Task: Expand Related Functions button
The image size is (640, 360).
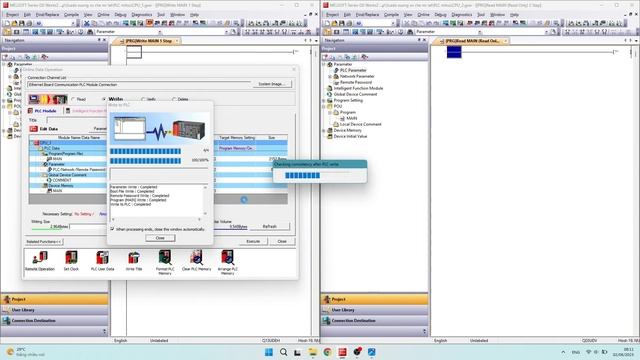Action: pos(44,242)
